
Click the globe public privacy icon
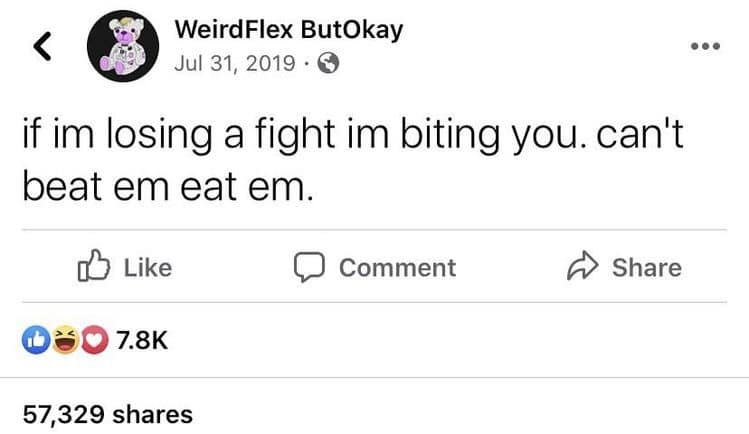pos(327,63)
